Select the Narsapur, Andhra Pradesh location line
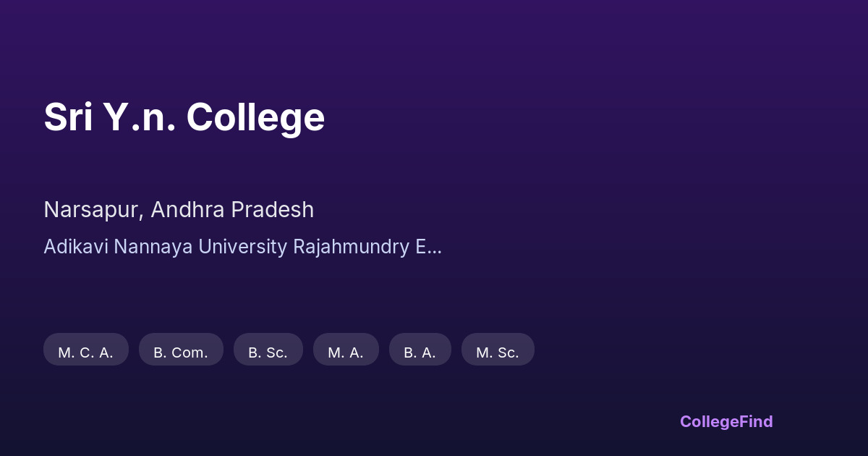The height and width of the screenshot is (456, 868). tap(179, 210)
